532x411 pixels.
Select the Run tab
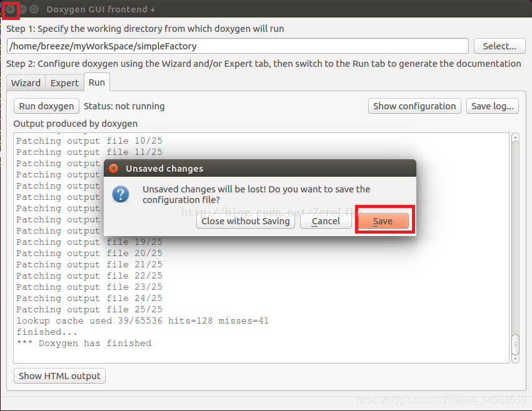pos(96,82)
